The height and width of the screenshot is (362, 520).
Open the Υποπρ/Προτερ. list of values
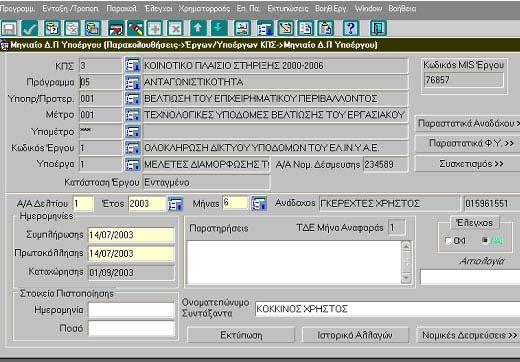point(132,99)
